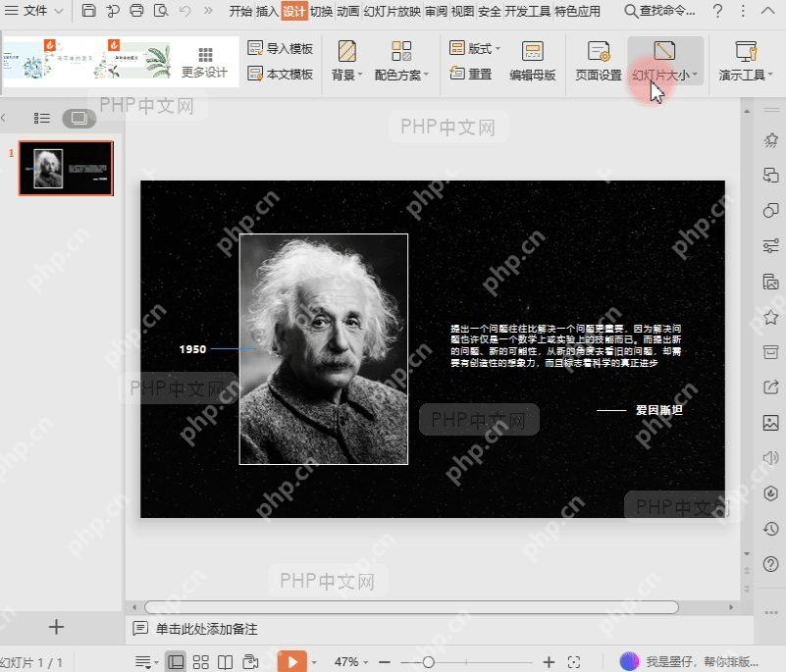Image resolution: width=786 pixels, height=672 pixels.
Task: Open the sidebar properties sliders icon
Action: (x=770, y=245)
